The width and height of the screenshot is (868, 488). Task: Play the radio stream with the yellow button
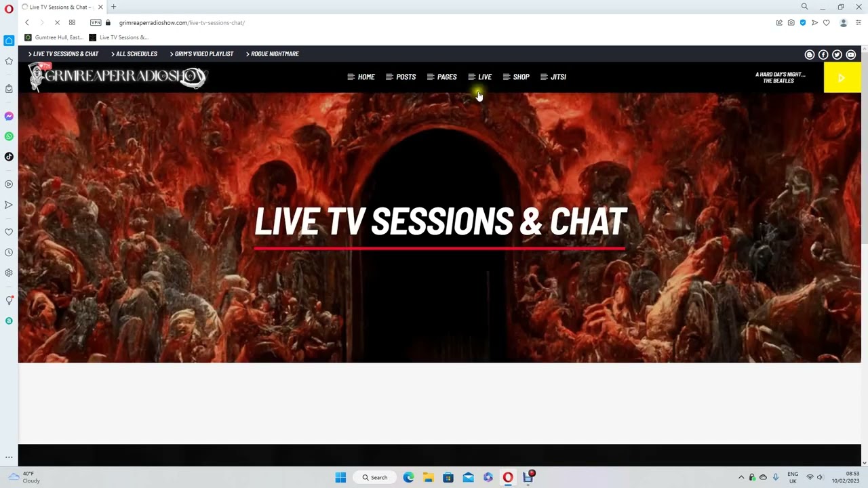pos(842,78)
